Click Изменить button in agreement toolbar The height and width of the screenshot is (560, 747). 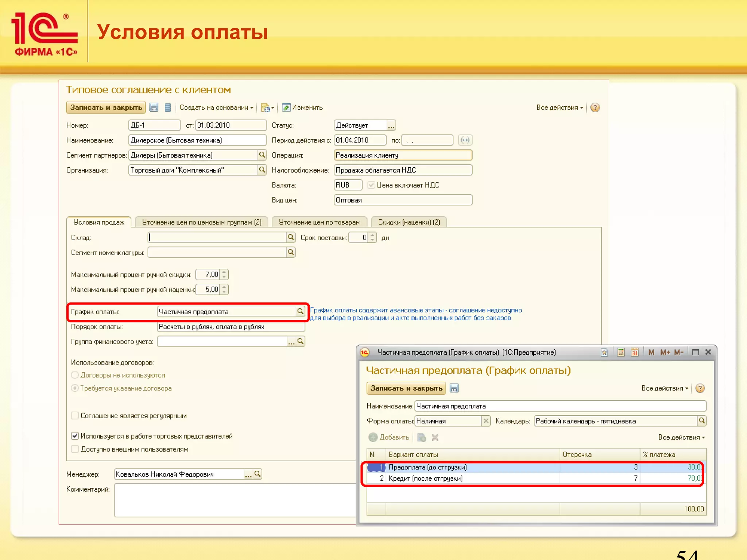pyautogui.click(x=302, y=108)
